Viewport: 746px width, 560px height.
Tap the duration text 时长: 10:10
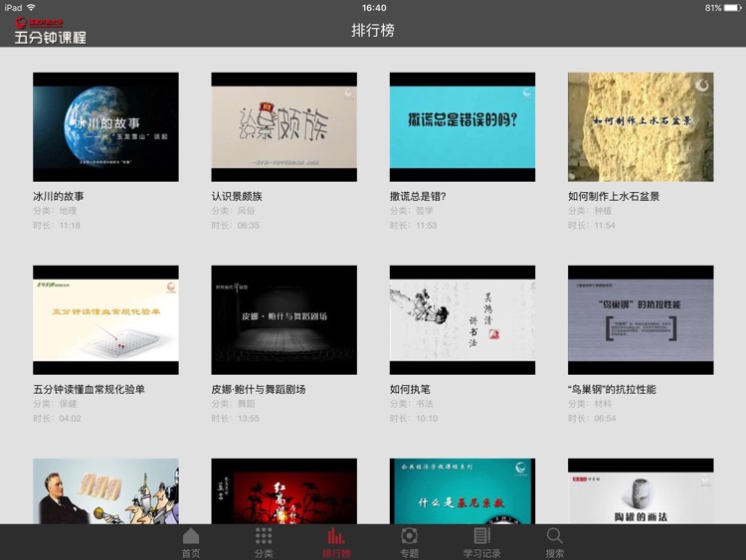(x=414, y=418)
